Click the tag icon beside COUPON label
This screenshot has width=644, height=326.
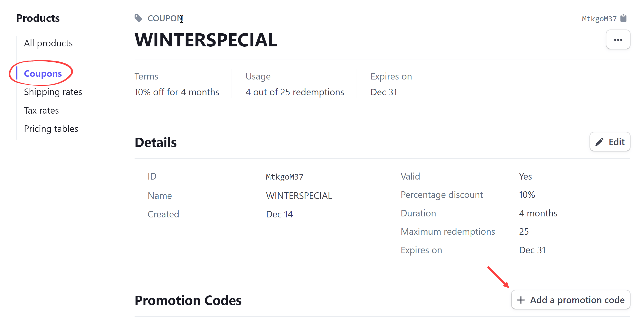click(138, 18)
